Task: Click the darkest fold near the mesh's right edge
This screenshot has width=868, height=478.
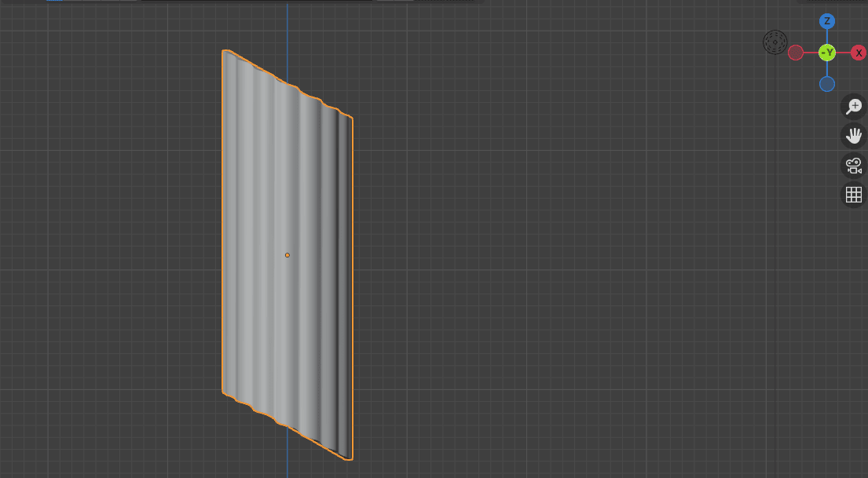Action: (345, 283)
